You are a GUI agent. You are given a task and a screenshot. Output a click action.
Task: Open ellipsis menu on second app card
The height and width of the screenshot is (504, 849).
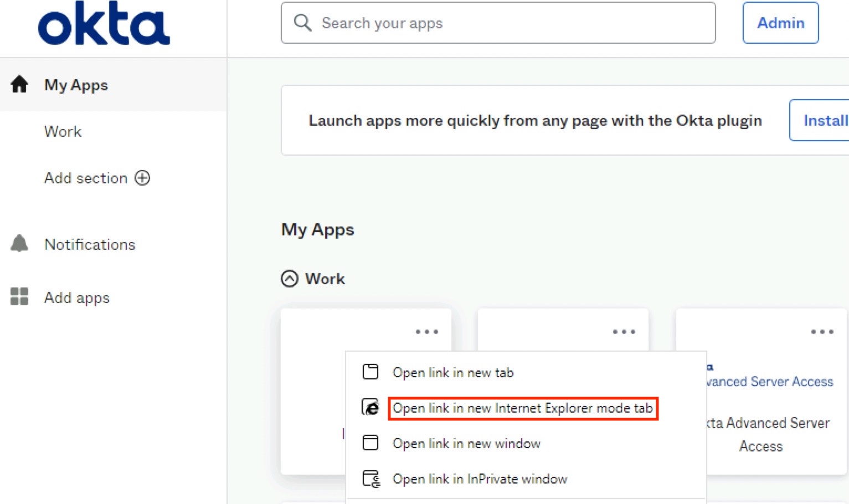coord(624,332)
